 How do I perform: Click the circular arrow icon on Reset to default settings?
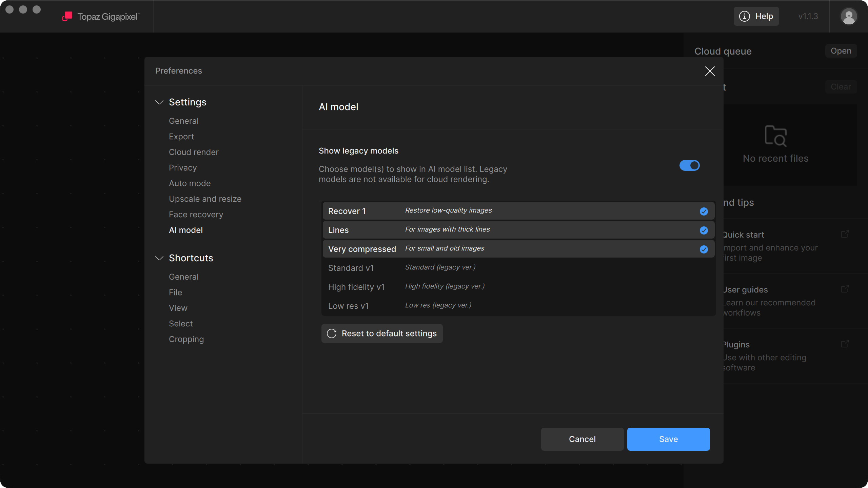point(332,333)
